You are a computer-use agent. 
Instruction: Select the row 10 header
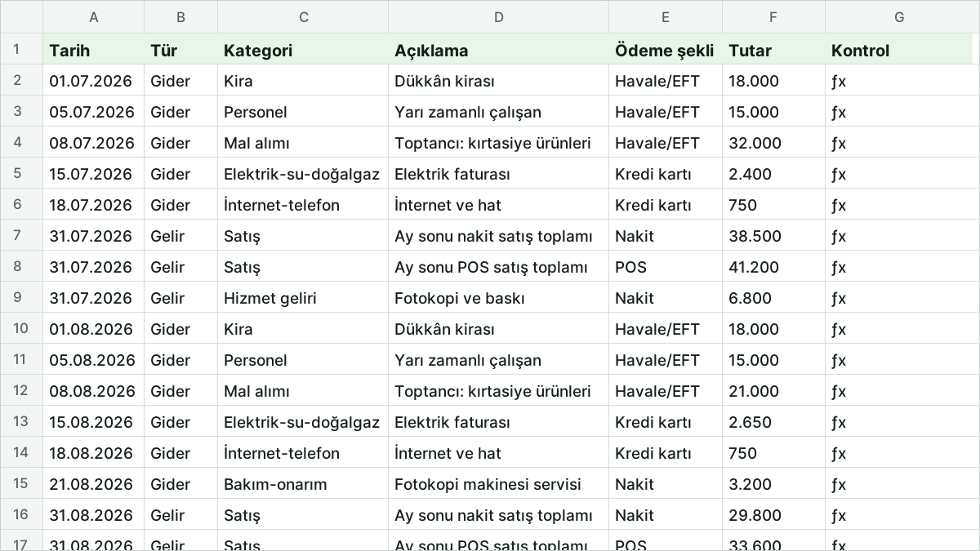click(x=21, y=329)
